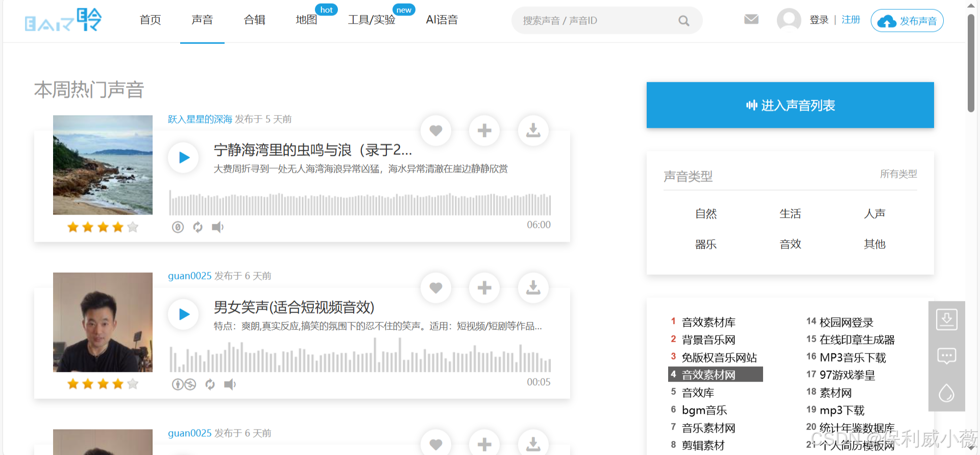This screenshot has height=455, width=980.
Task: Click the user avatar icon
Action: 789,20
